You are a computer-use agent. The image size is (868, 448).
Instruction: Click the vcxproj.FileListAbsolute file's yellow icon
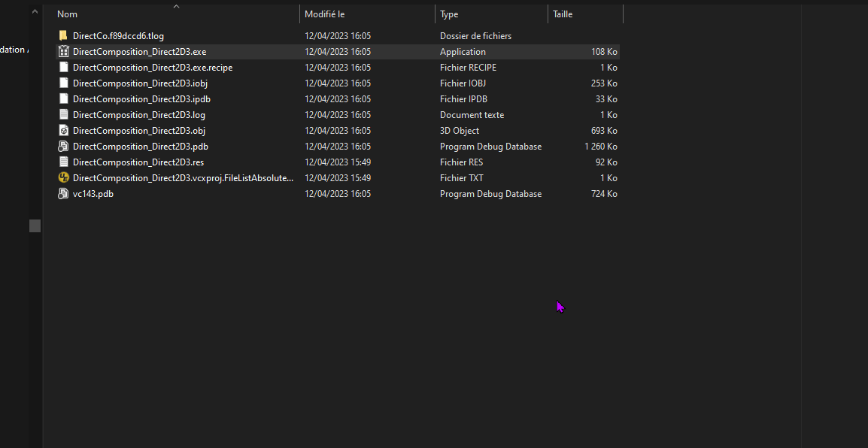pos(63,178)
